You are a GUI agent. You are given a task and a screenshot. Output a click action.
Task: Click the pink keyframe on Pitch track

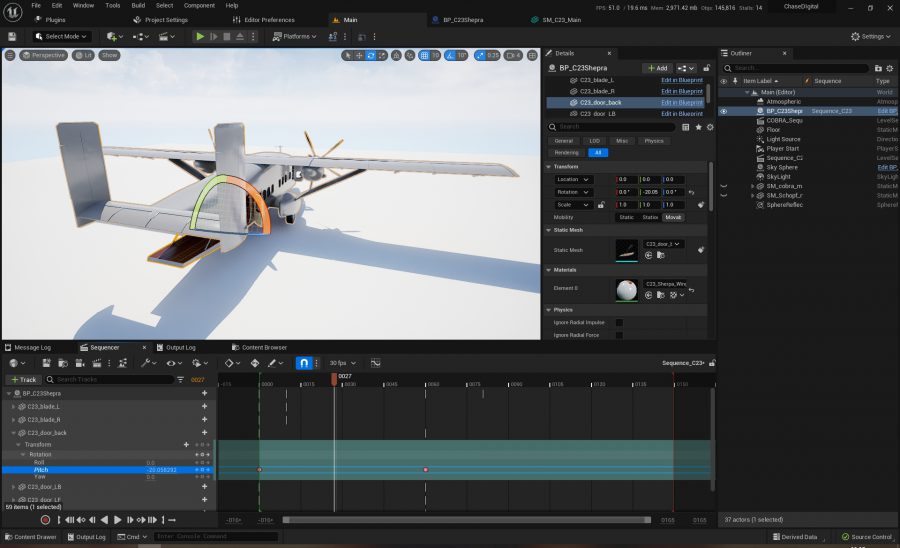point(426,469)
